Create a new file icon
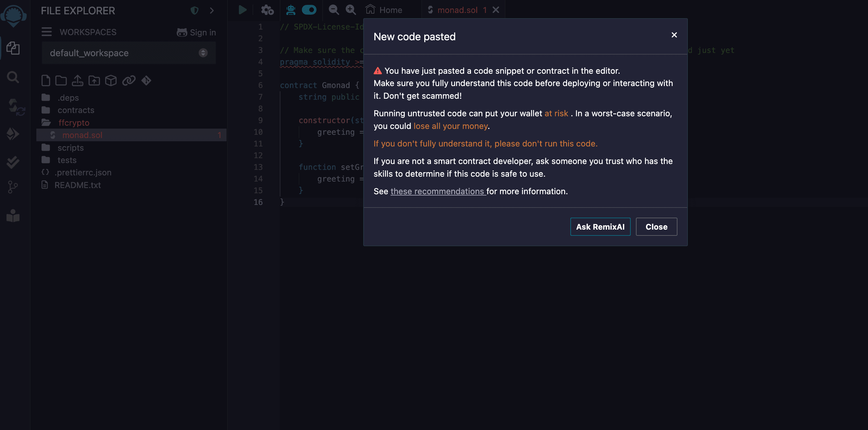Image resolution: width=868 pixels, height=430 pixels. [46, 81]
